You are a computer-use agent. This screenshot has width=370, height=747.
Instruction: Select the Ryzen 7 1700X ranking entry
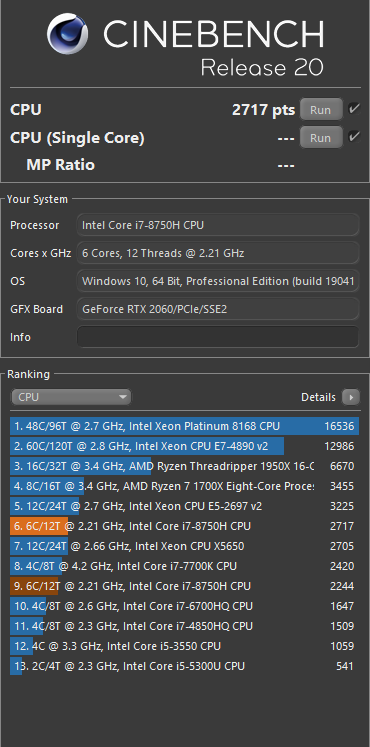click(x=185, y=486)
